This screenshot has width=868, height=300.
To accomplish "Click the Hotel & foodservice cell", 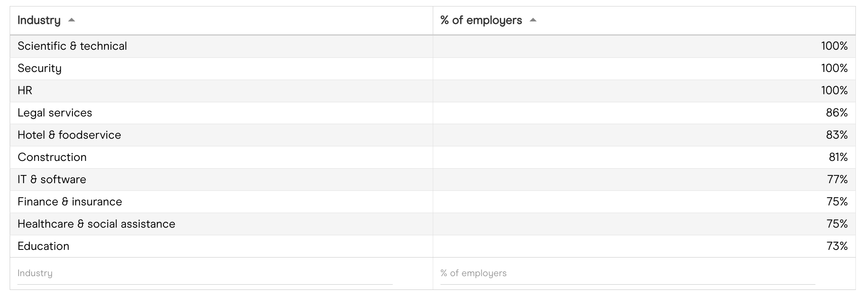I will pyautogui.click(x=69, y=135).
